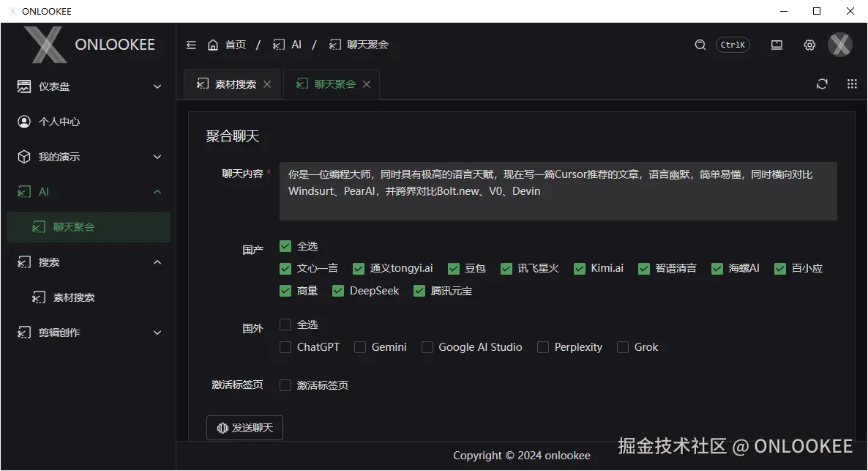
Task: Open the grid apps icon in tab bar
Action: (852, 84)
